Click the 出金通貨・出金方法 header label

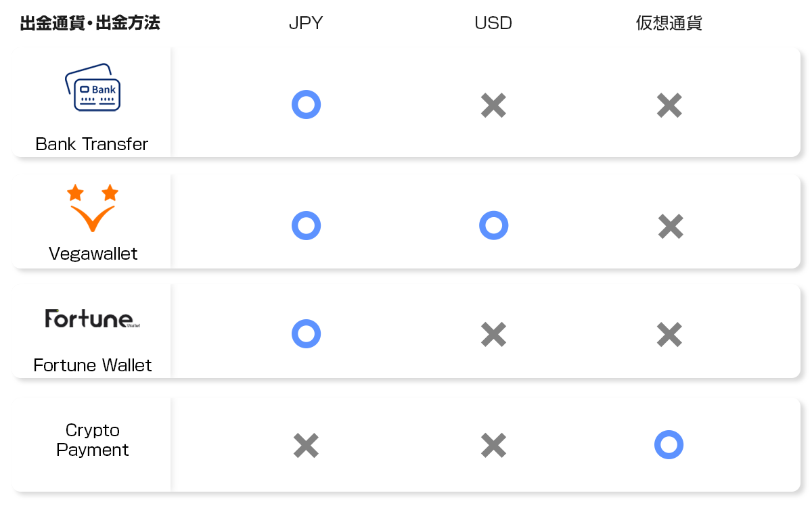tap(90, 23)
